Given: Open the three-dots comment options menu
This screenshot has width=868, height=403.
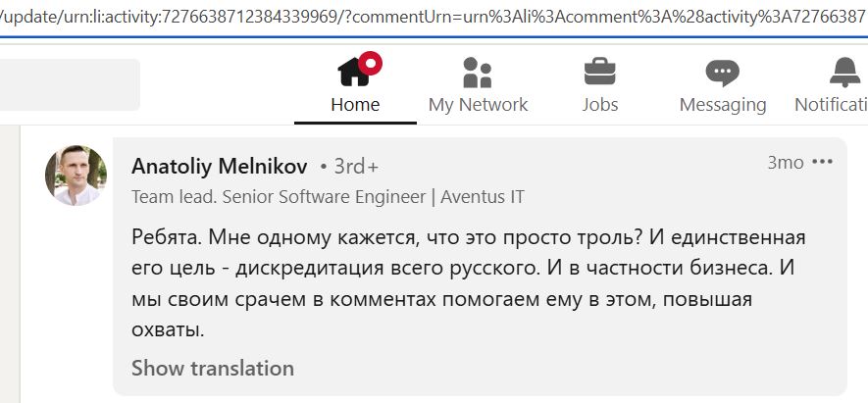Looking at the screenshot, I should click(822, 162).
